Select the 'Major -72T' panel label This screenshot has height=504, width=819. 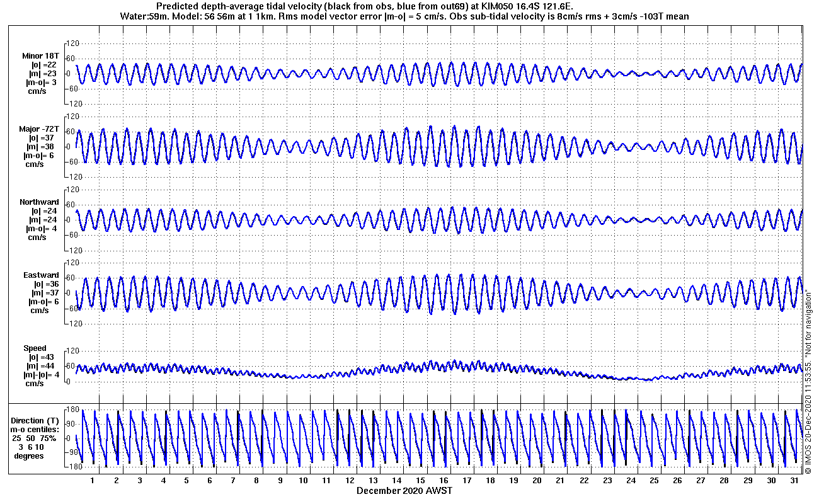pos(39,129)
